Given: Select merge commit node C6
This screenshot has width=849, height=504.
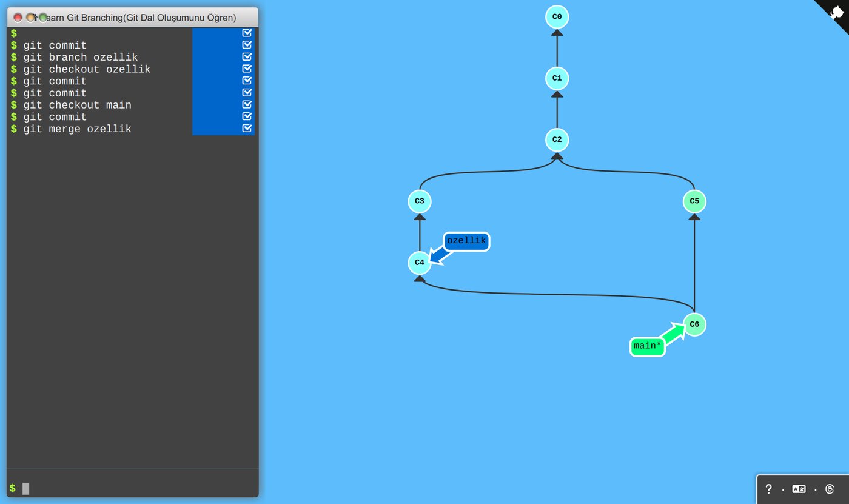Looking at the screenshot, I should click(694, 324).
